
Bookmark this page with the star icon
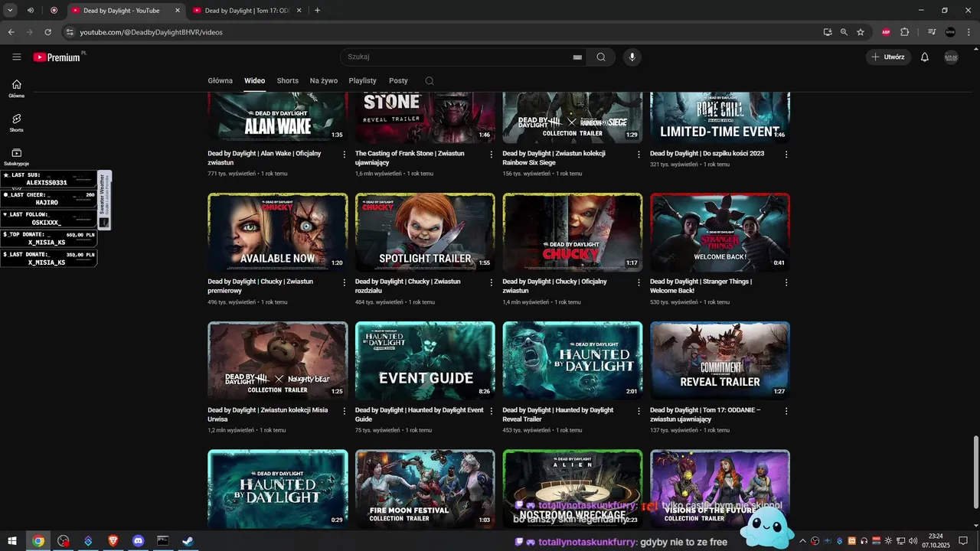coord(861,32)
